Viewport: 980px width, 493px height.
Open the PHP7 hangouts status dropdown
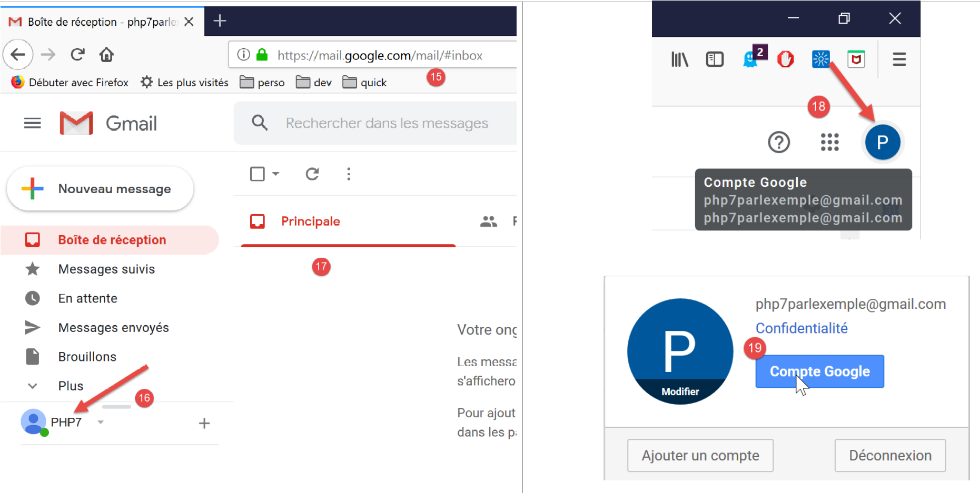click(x=101, y=422)
